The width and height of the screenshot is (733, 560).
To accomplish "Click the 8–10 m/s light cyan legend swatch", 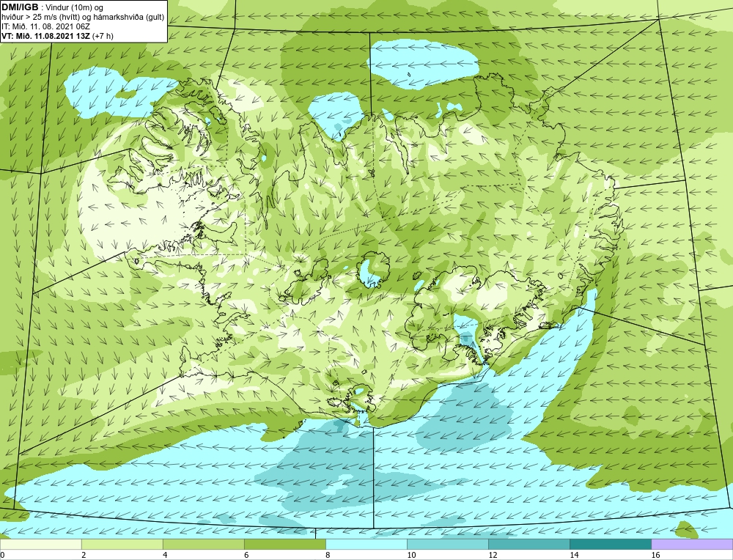I will click(366, 544).
